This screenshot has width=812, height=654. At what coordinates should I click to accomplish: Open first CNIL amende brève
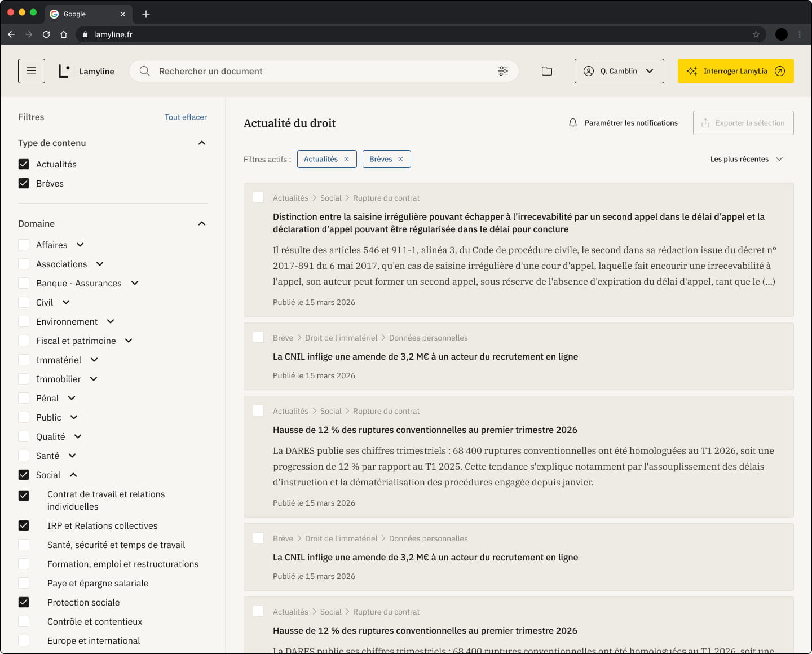point(425,356)
